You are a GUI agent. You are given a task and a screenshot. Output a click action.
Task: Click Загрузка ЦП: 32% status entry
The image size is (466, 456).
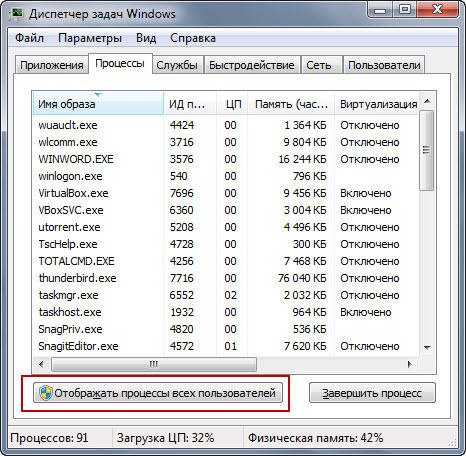165,438
